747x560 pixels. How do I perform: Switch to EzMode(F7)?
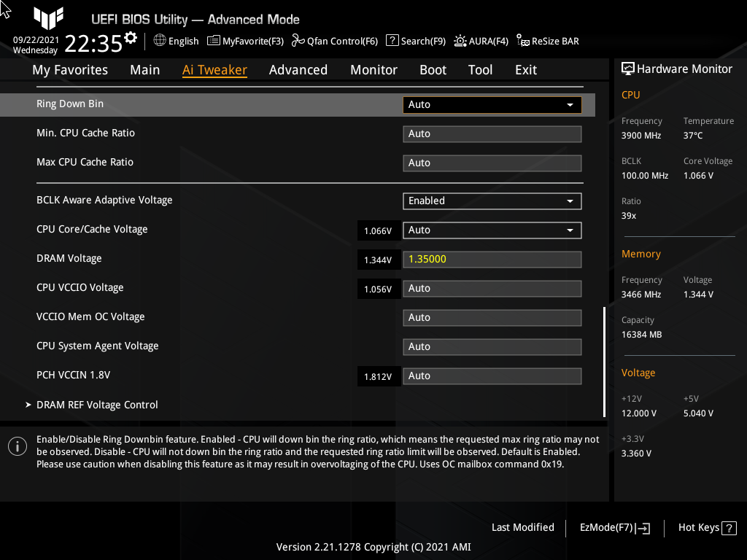click(614, 528)
